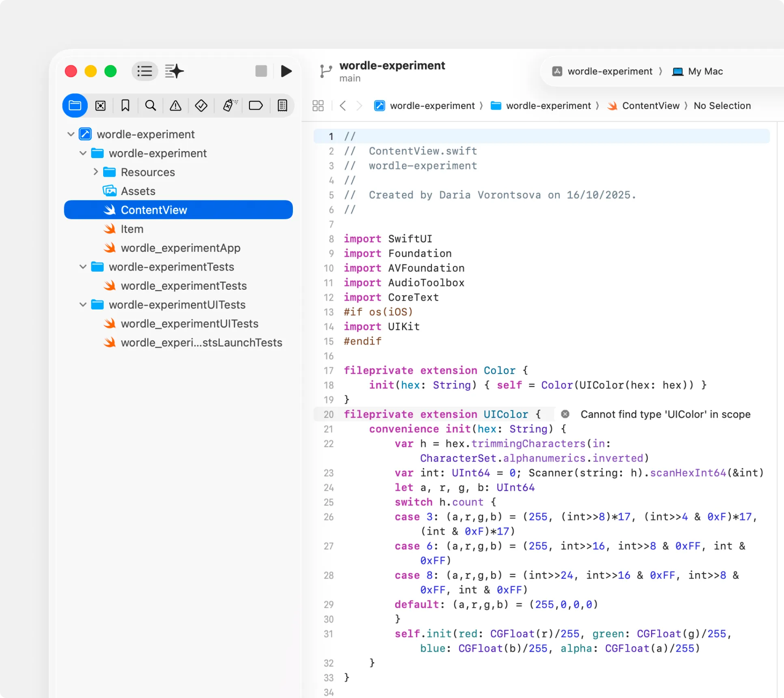Click the 'Created by Daria Vorontsova' comment
The width and height of the screenshot is (784, 698).
click(490, 195)
